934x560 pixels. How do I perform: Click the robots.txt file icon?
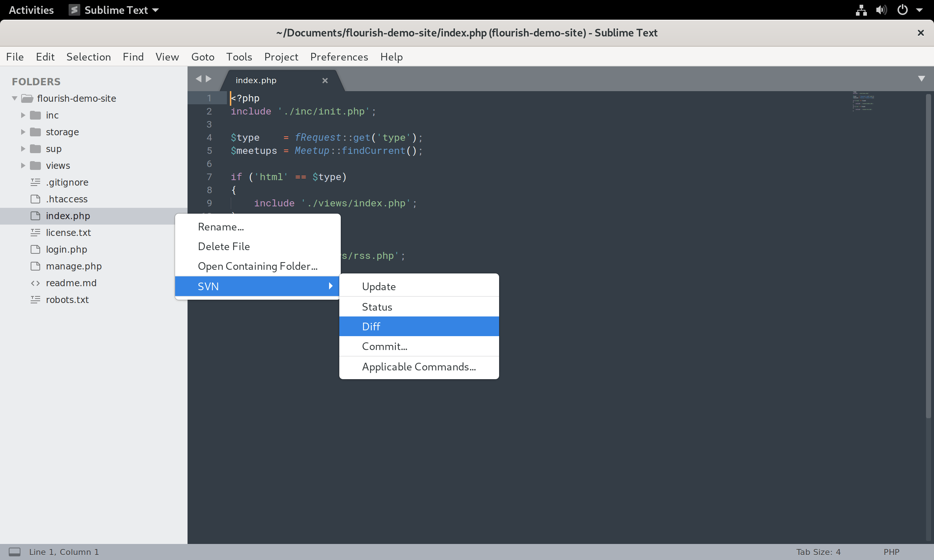(x=35, y=300)
